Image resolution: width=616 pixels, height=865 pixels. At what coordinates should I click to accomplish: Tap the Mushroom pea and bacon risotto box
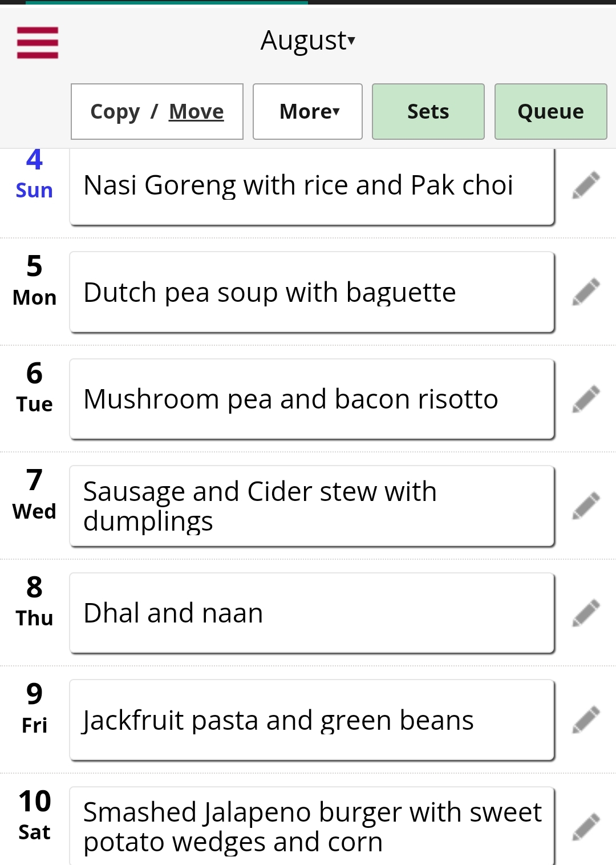coord(312,399)
